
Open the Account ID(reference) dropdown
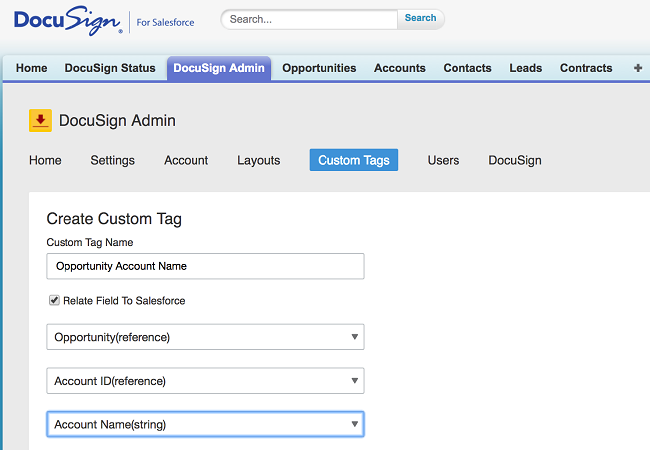205,381
